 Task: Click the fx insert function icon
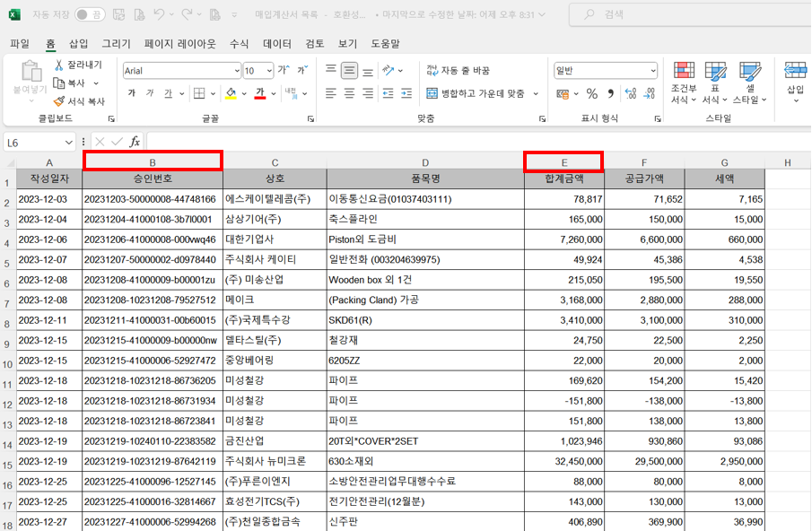[x=134, y=142]
